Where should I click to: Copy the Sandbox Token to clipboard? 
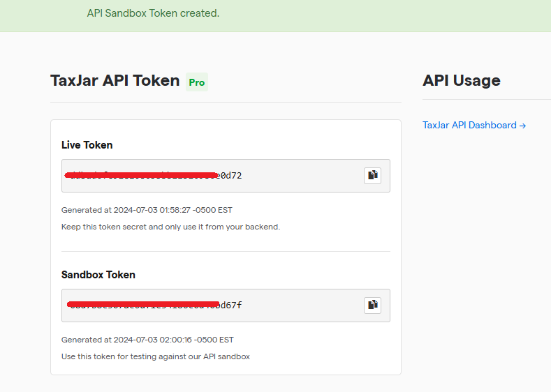point(372,306)
